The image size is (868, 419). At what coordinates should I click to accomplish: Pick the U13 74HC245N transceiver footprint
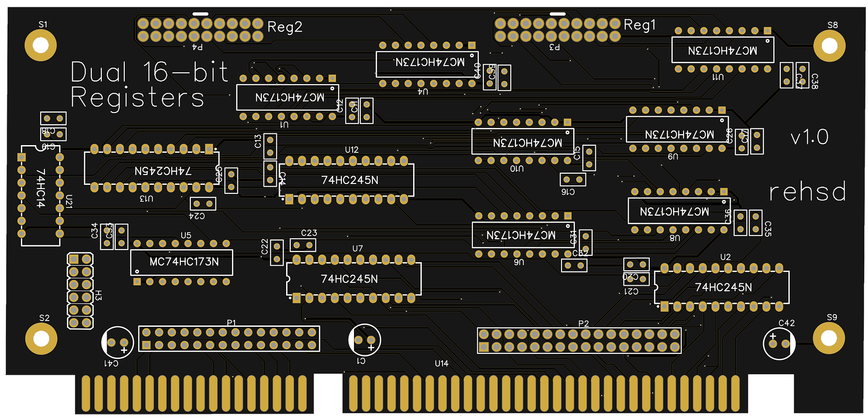pos(152,168)
